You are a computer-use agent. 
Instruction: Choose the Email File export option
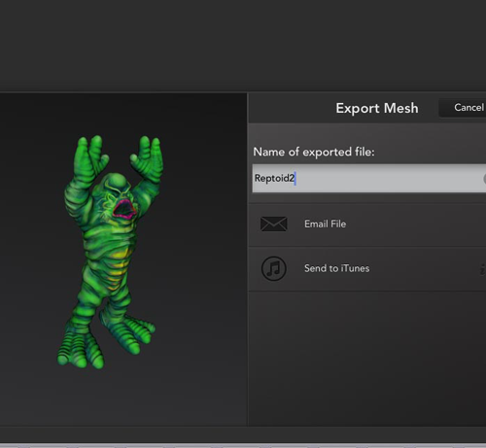coord(367,224)
